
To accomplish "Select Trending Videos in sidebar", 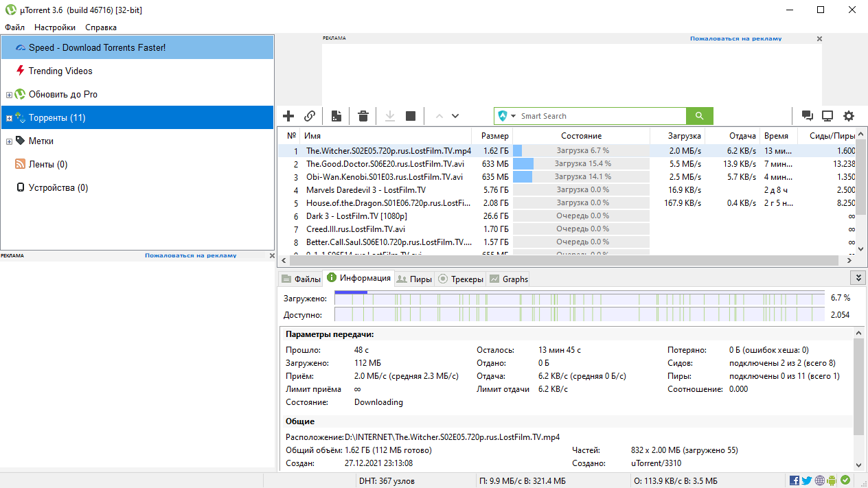I will point(60,71).
